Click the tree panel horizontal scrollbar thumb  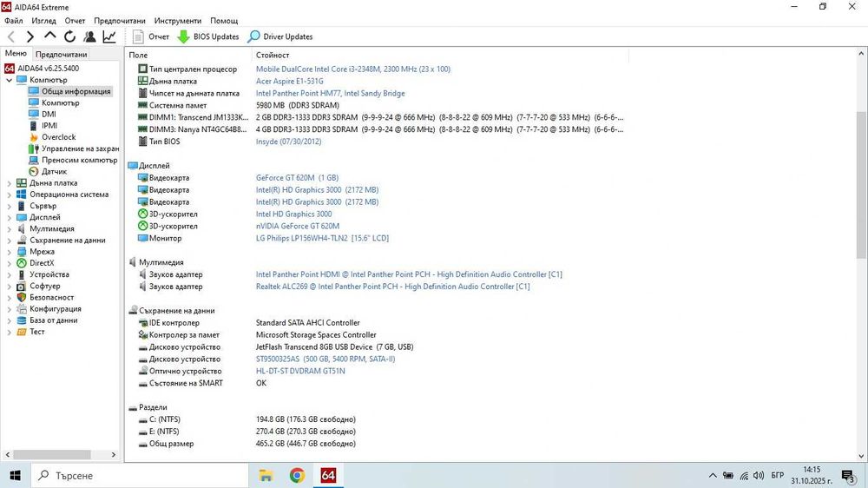click(x=52, y=455)
